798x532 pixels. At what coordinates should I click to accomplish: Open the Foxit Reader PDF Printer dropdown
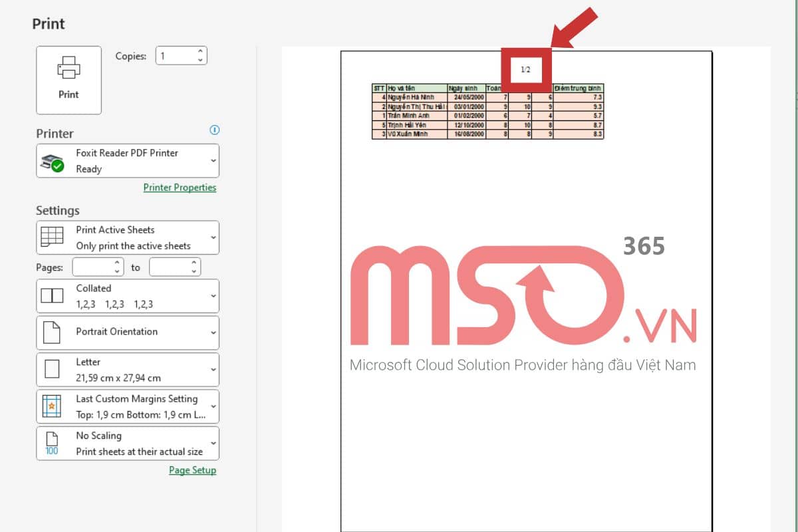127,161
